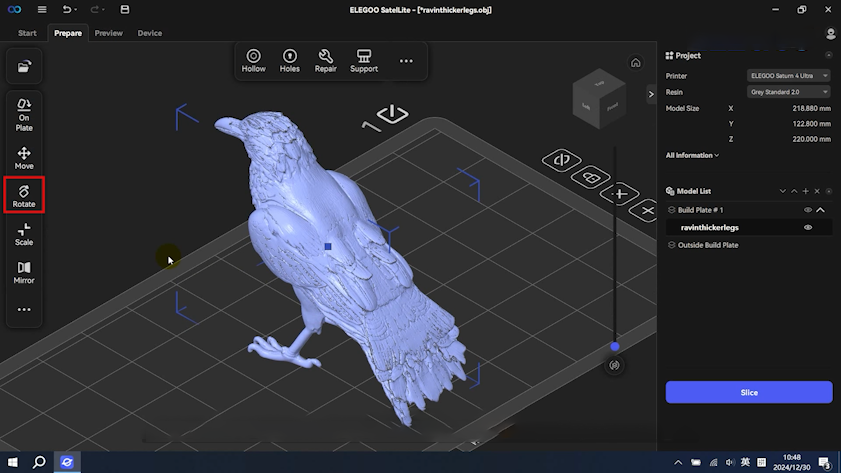841x473 pixels.
Task: Click the build plate add icon
Action: click(x=619, y=194)
